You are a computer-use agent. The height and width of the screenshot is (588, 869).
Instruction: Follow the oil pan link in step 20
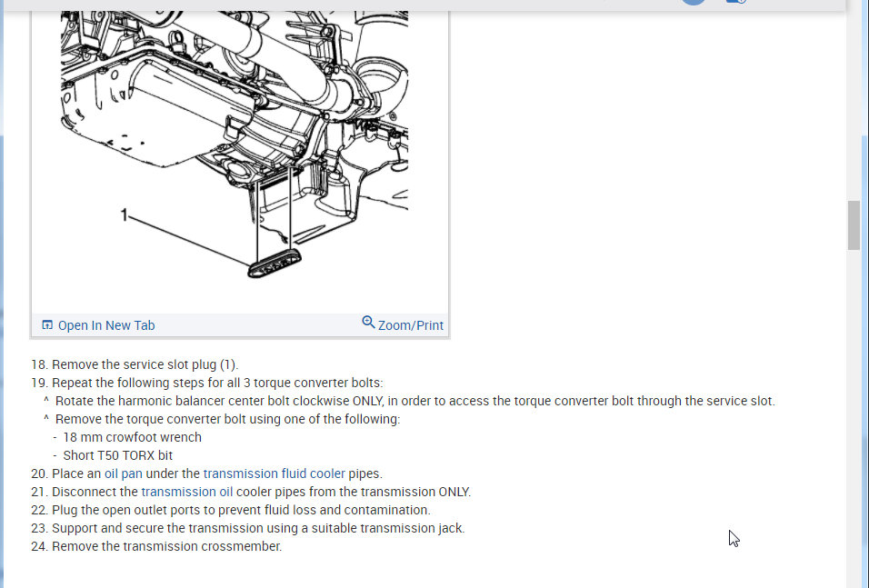pos(124,473)
